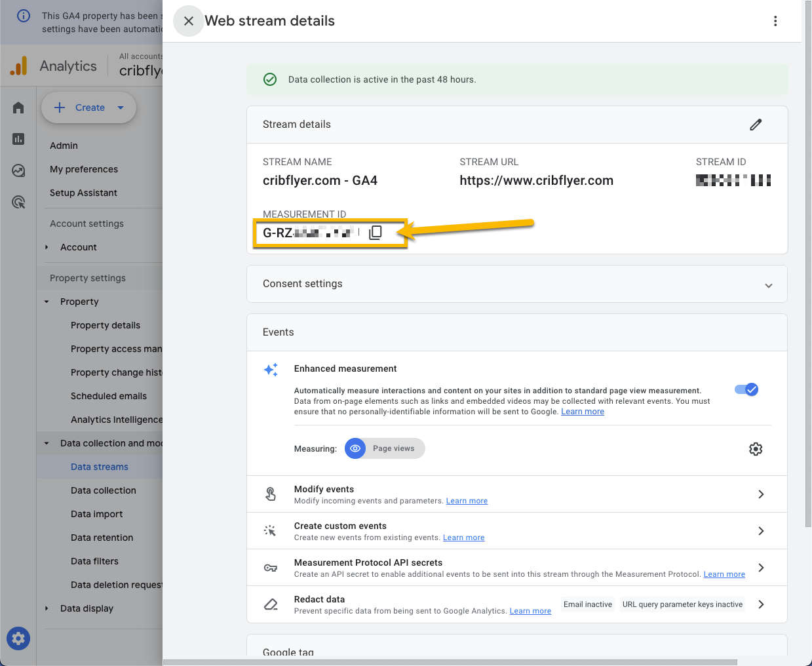
Task: Click the Analytics logo icon
Action: pyautogui.click(x=19, y=66)
